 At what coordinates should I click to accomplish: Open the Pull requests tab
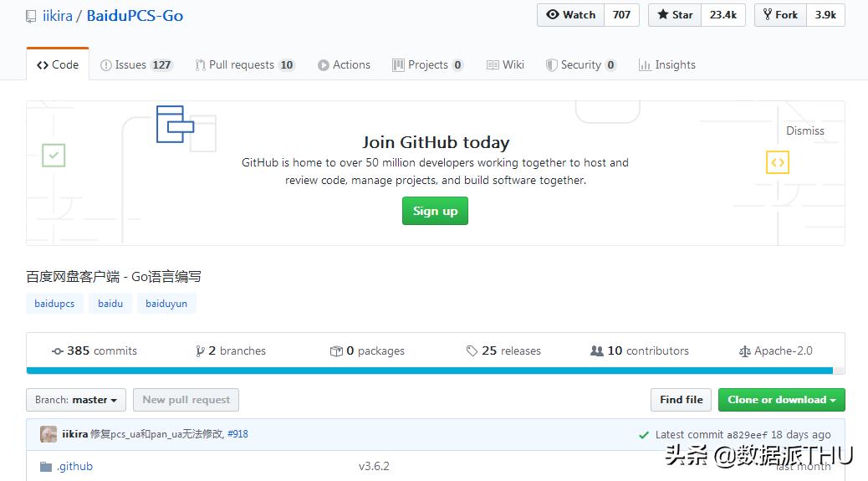pos(244,64)
